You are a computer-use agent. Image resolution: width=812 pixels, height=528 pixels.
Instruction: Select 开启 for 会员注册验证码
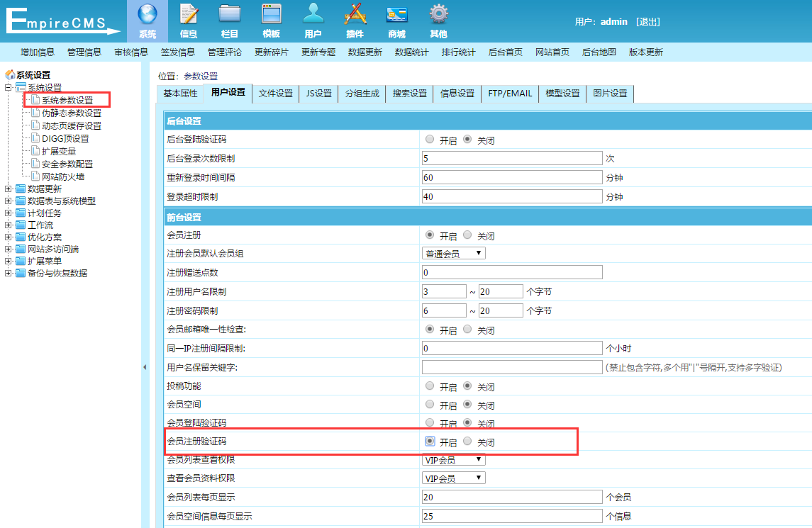pyautogui.click(x=429, y=441)
